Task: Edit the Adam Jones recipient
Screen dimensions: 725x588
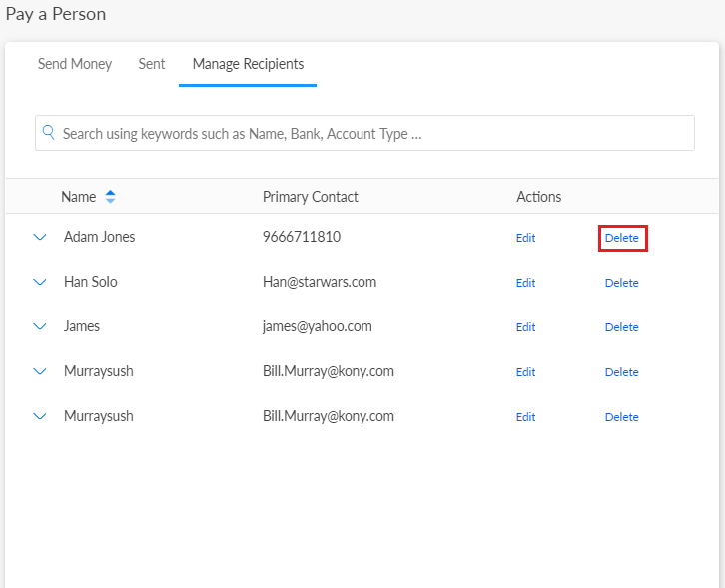Action: 525,238
